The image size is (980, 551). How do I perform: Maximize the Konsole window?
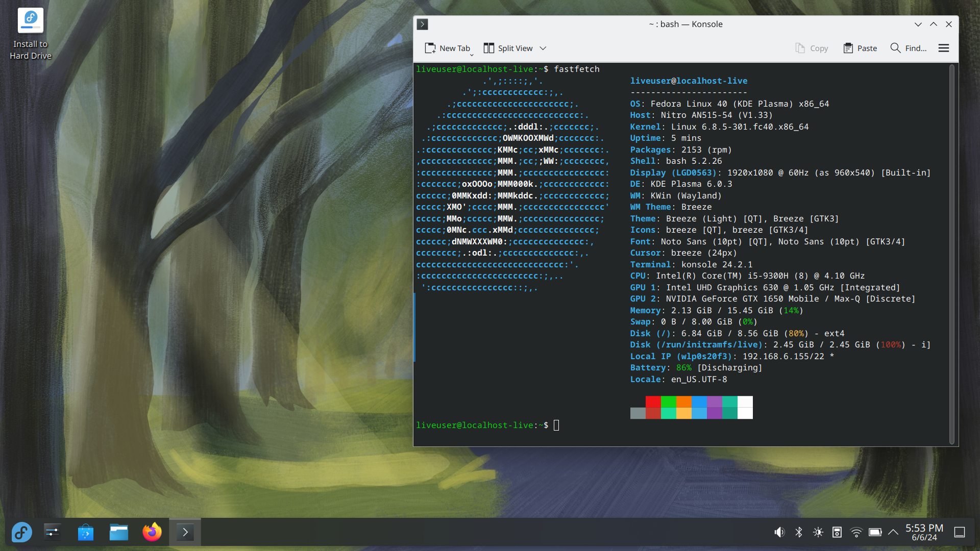click(934, 24)
